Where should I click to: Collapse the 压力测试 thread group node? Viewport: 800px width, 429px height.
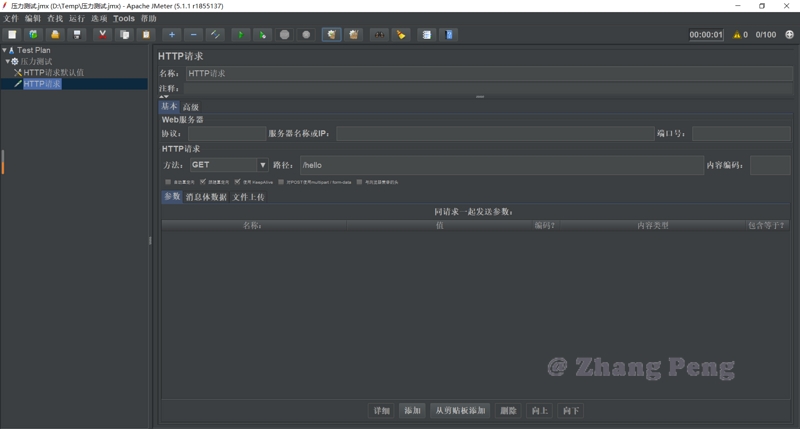point(8,61)
